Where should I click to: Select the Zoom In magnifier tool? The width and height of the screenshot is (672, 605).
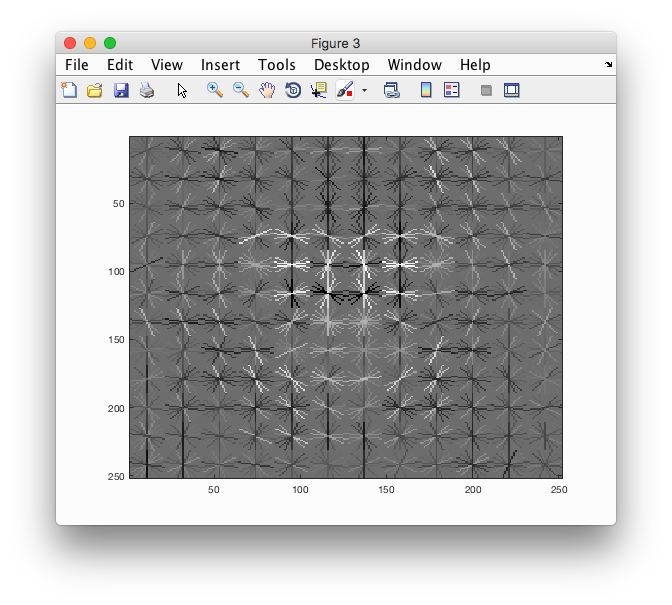[214, 90]
